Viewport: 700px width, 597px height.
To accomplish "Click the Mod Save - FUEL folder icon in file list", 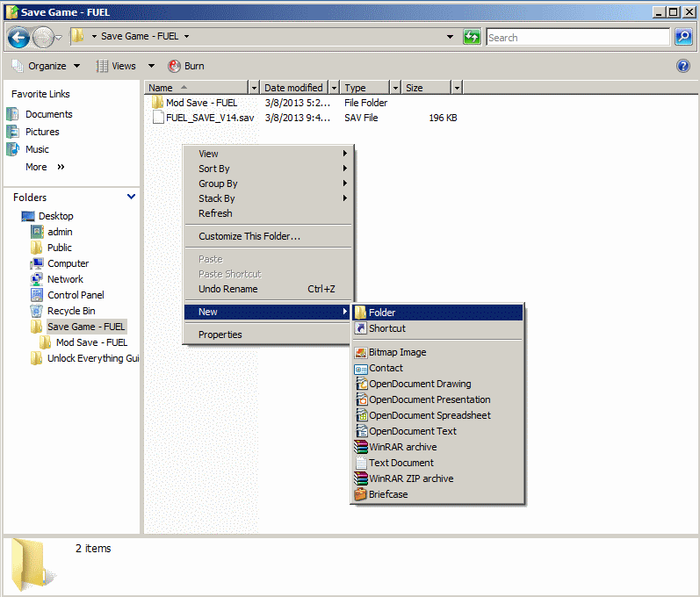I will pyautogui.click(x=157, y=103).
